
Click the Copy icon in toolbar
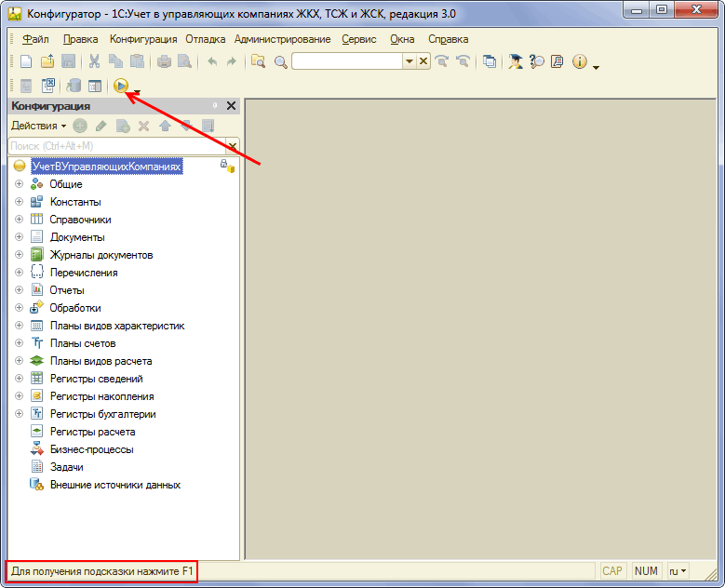(115, 61)
